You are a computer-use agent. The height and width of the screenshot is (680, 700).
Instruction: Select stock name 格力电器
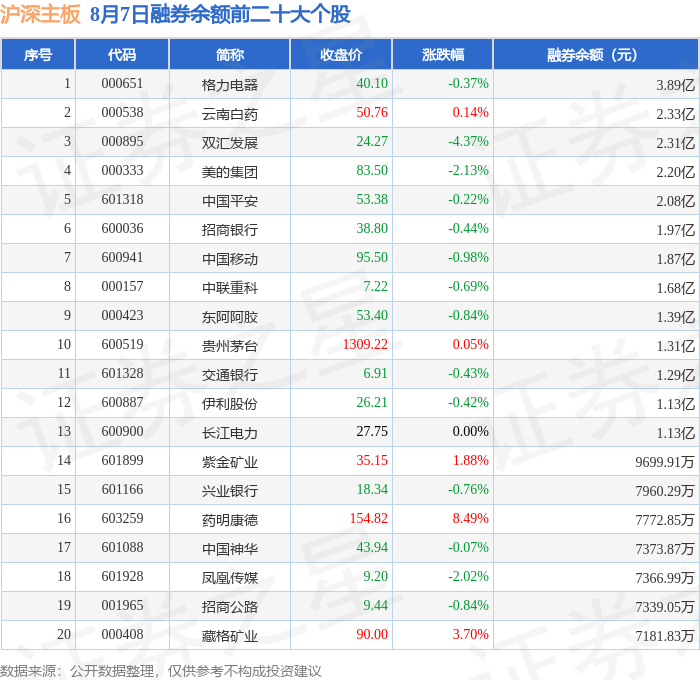229,85
